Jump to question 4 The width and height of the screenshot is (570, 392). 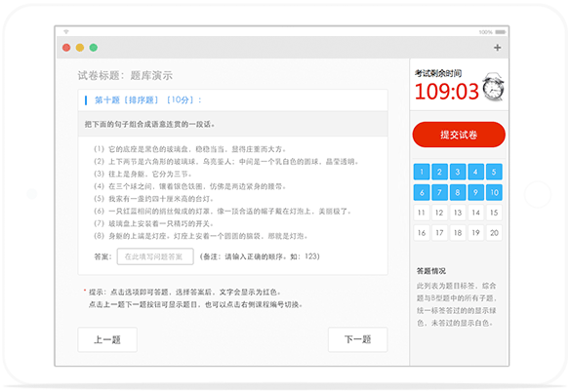coord(476,172)
